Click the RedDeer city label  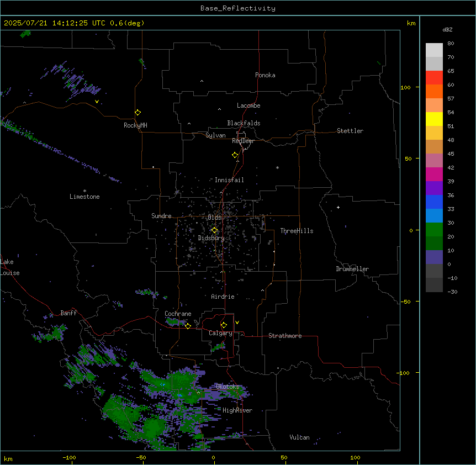click(243, 141)
